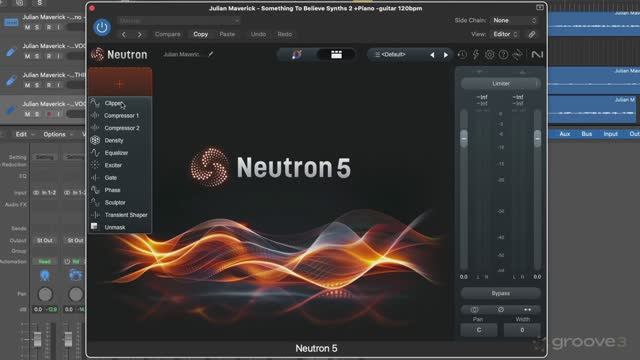Screen dimensions: 640x360
Task: Edit track name with pencil icon
Action: coord(211,54)
